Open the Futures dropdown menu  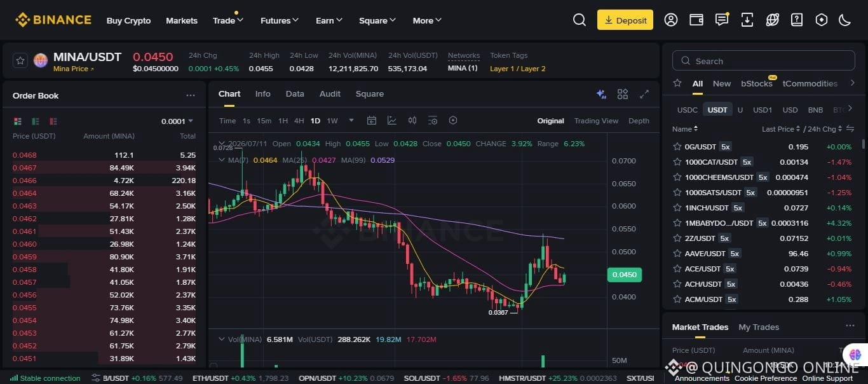click(x=280, y=20)
